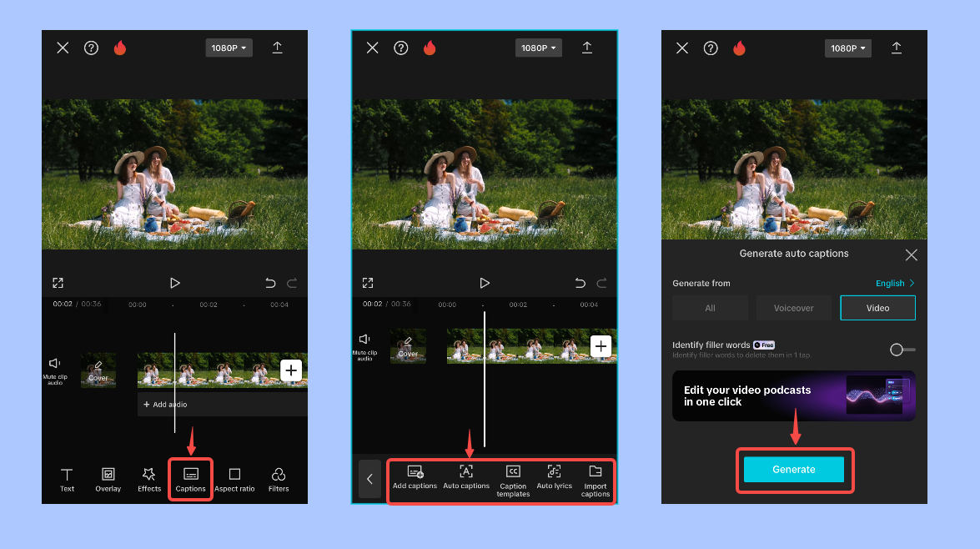Tap flame icon in middle phone screen
Viewport: 980px width, 549px height.
pyautogui.click(x=430, y=48)
